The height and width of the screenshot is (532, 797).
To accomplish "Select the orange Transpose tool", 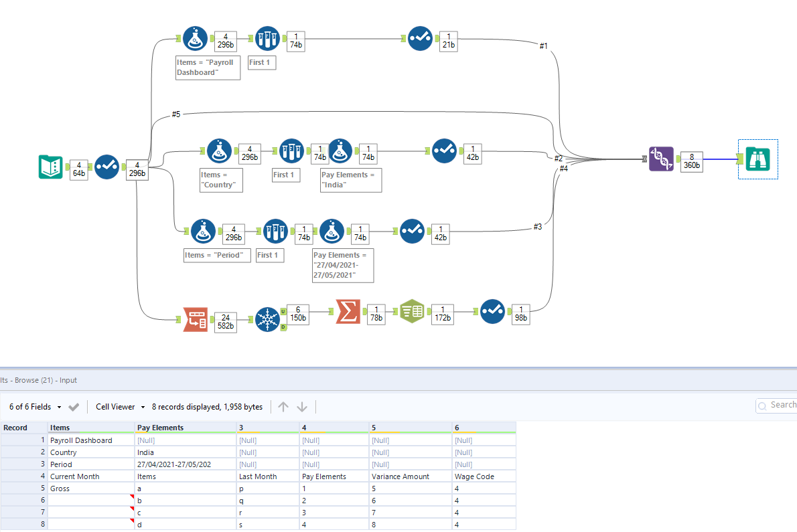I will click(194, 319).
